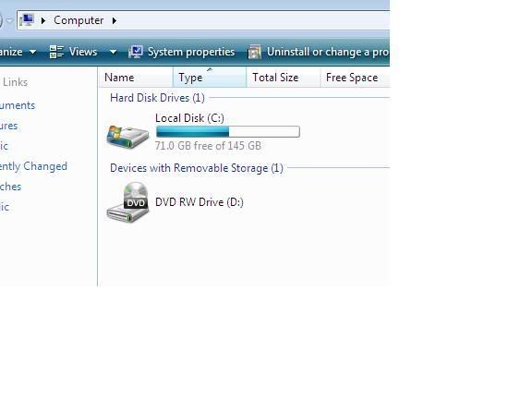
Task: Open the Pictures favorite link in sidebar
Action: [x=9, y=126]
